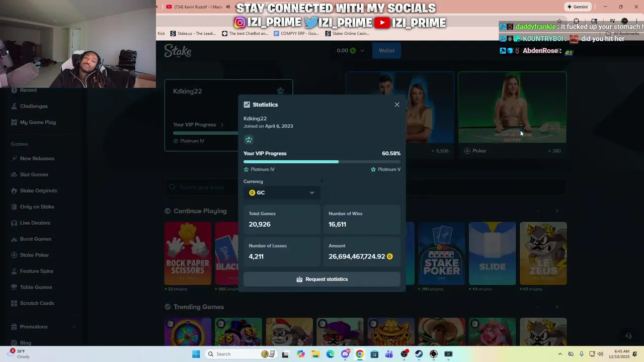Screen dimensions: 644x362
Task: Click the Only on Stake sidebar icon
Action: pos(14,207)
